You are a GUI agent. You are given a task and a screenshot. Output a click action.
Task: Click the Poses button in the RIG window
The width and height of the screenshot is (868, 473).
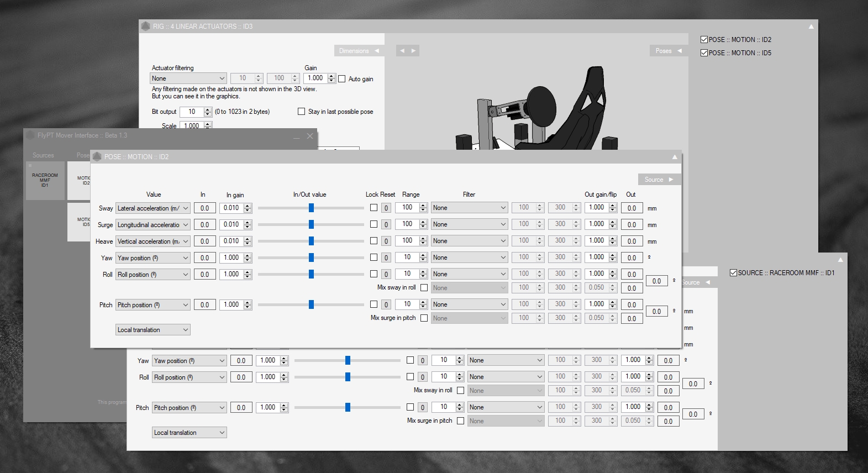tap(668, 51)
